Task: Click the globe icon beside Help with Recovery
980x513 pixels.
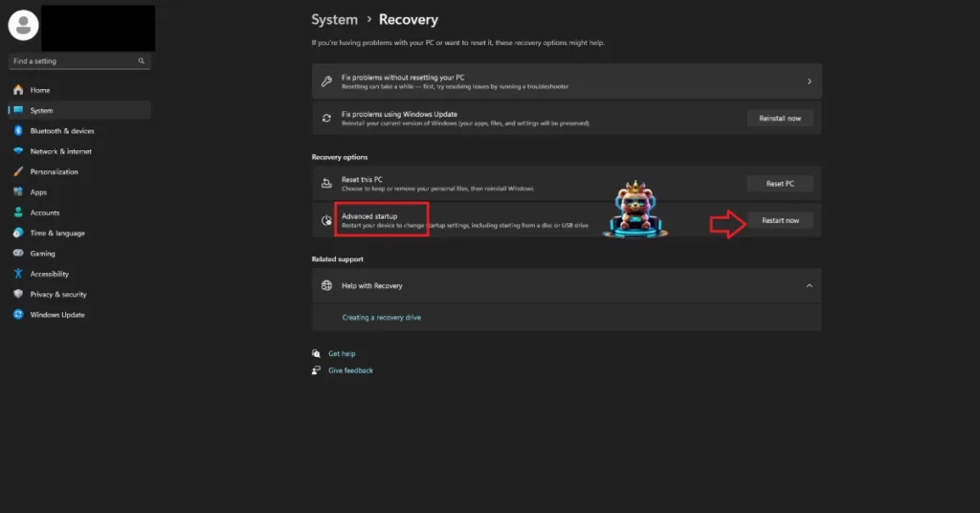Action: pos(326,285)
